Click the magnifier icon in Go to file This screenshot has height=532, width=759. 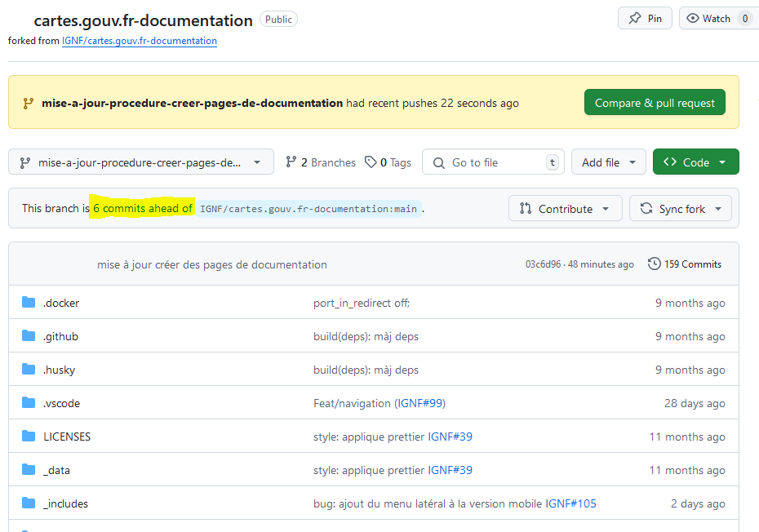coord(439,162)
